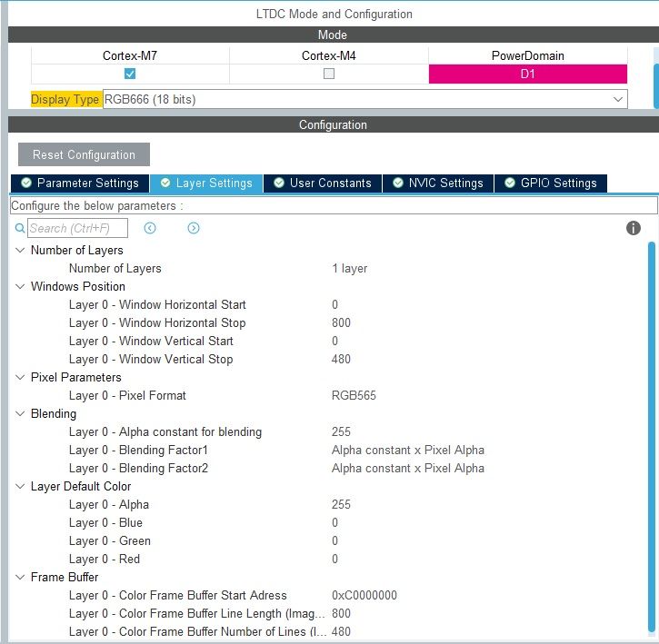Select Window Horizontal Start value 0

(x=335, y=304)
